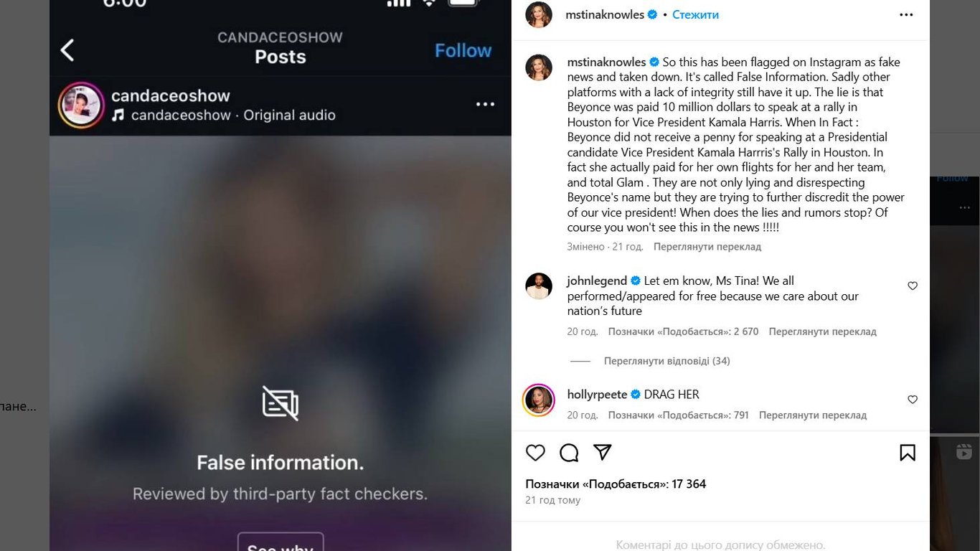Click the crossed-out false information icon

click(x=281, y=402)
